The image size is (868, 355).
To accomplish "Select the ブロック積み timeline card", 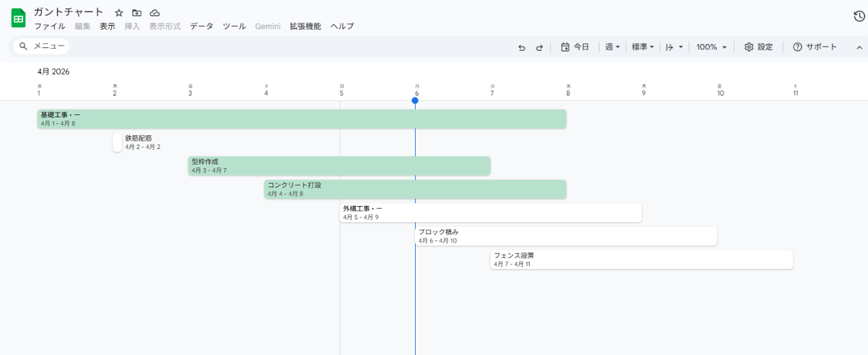I will 566,236.
